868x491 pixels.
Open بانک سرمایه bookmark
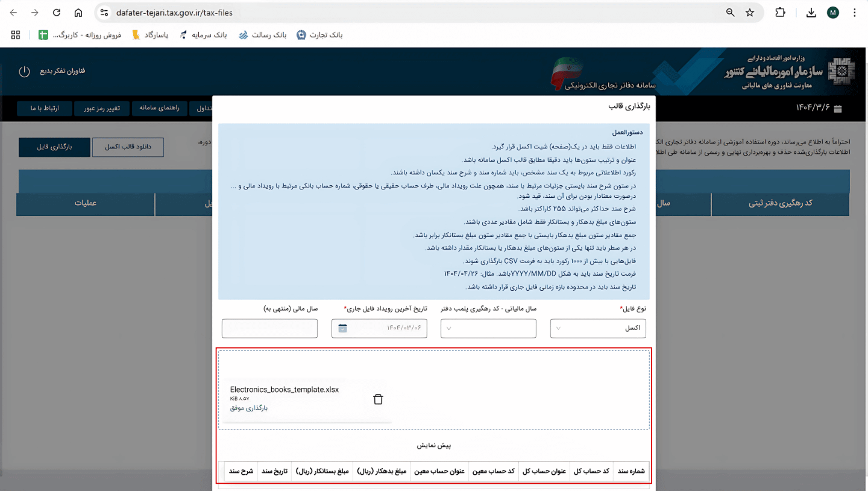[203, 35]
